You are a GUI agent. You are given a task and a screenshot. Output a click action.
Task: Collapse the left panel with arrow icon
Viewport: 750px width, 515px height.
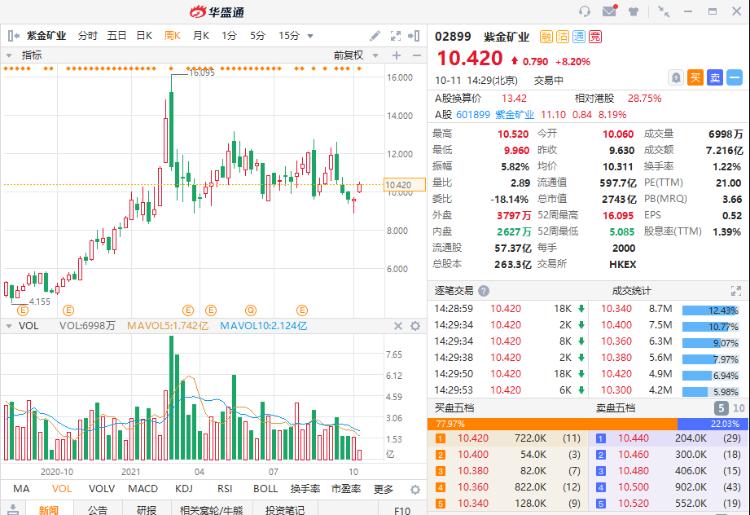[13, 36]
